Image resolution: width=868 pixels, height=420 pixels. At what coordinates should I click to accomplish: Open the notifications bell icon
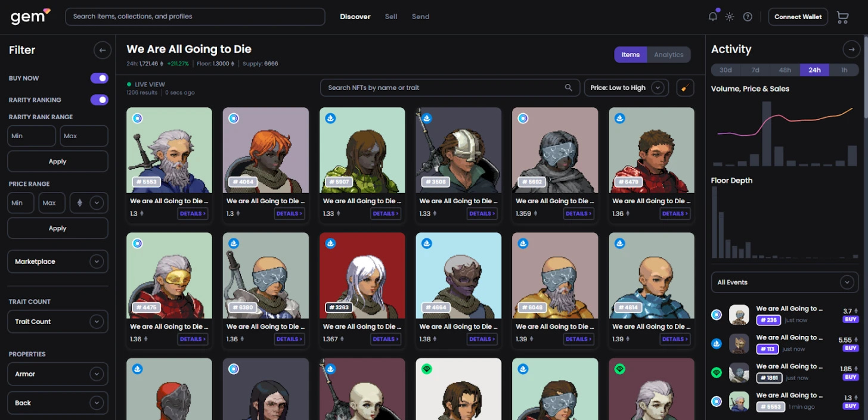pos(713,17)
